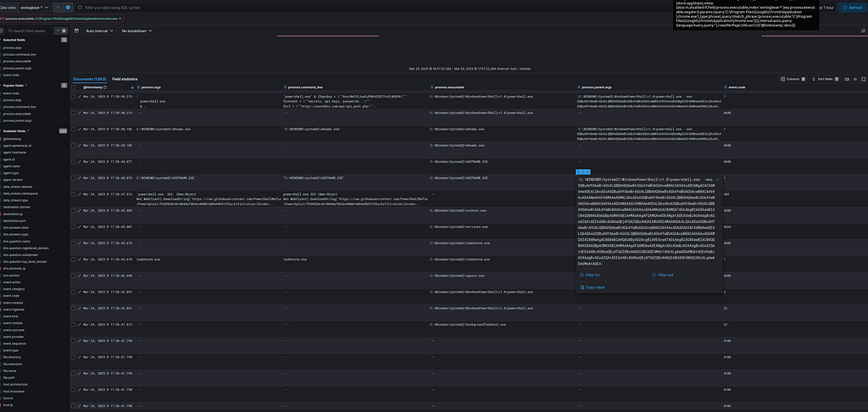
Task: Collapse the Popular fields section
Action: coord(14,86)
